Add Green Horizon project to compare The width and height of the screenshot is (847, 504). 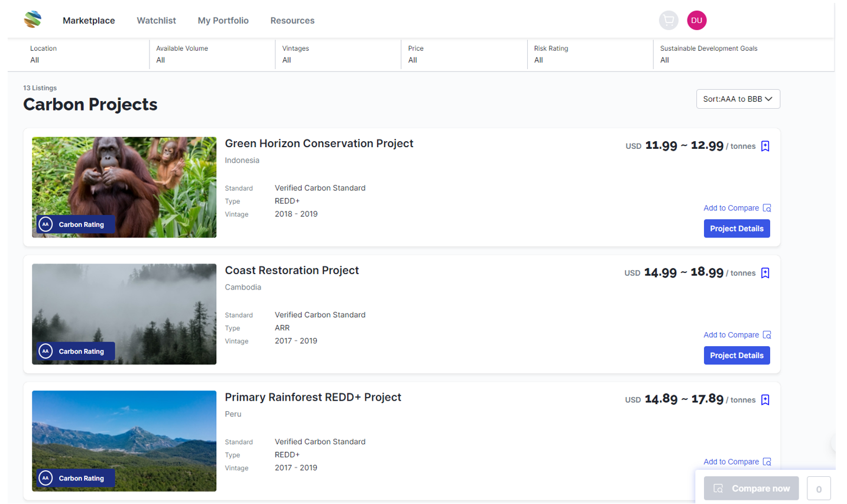coord(736,208)
